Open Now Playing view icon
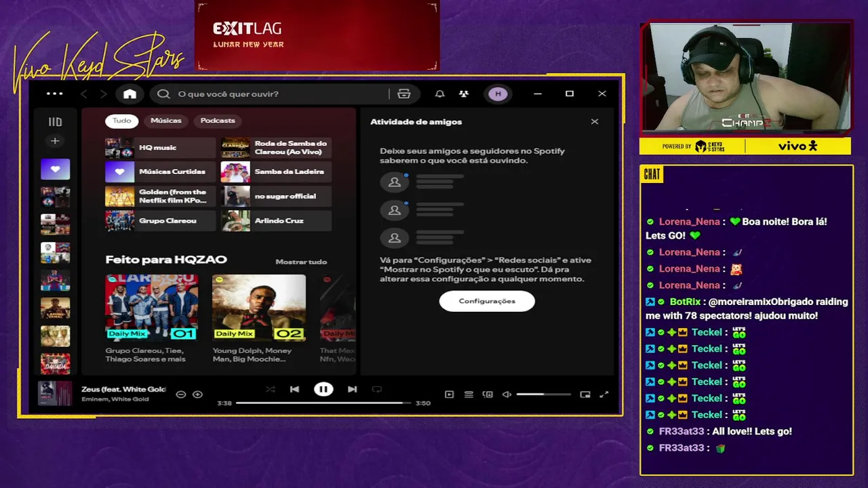The image size is (868, 488). (x=449, y=394)
